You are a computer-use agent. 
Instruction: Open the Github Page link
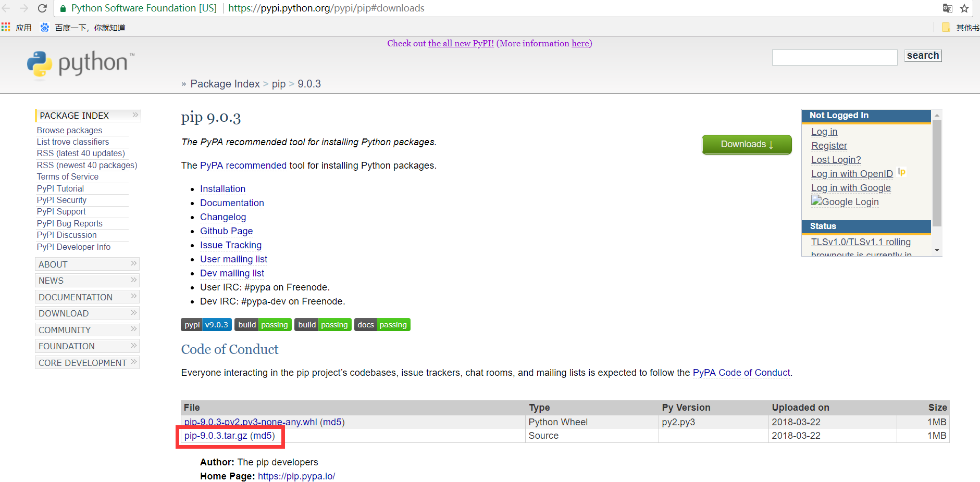[226, 231]
